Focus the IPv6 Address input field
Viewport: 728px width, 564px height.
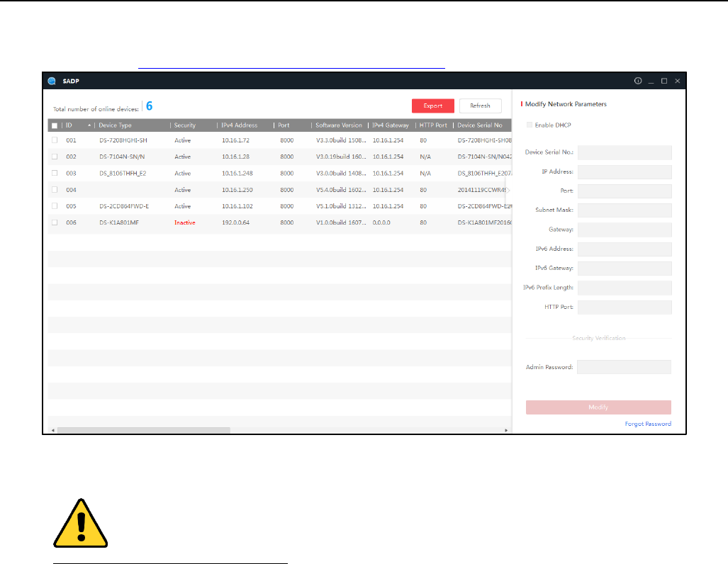[625, 249]
